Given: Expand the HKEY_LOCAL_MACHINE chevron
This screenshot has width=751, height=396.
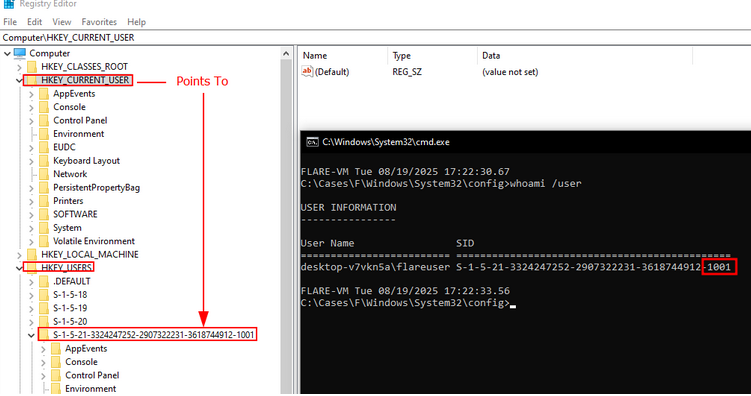Looking at the screenshot, I should coord(19,255).
